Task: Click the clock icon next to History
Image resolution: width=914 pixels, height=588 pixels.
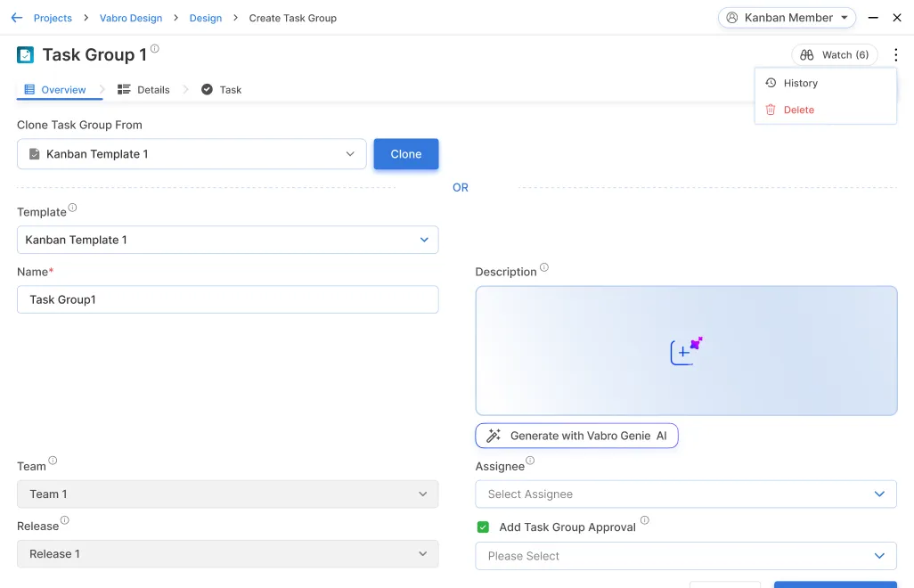Action: coord(770,83)
